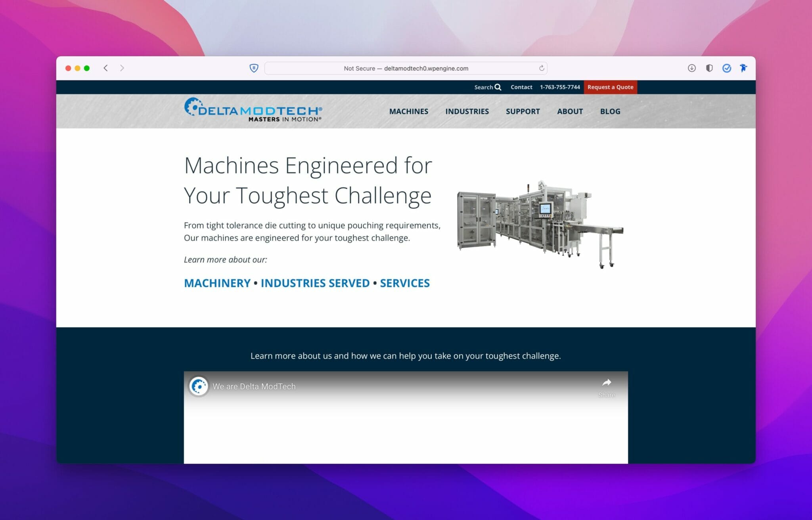Click the Request a Quote button
812x520 pixels.
point(610,87)
